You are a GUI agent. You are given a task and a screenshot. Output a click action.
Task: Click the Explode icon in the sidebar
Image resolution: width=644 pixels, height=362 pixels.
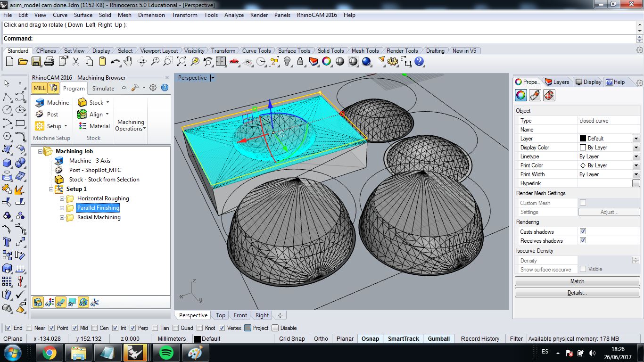click(20, 189)
